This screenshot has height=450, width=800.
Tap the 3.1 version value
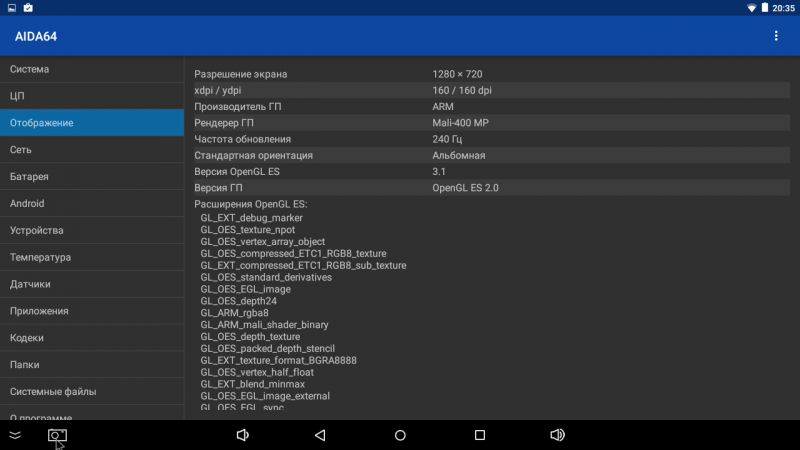tap(439, 172)
